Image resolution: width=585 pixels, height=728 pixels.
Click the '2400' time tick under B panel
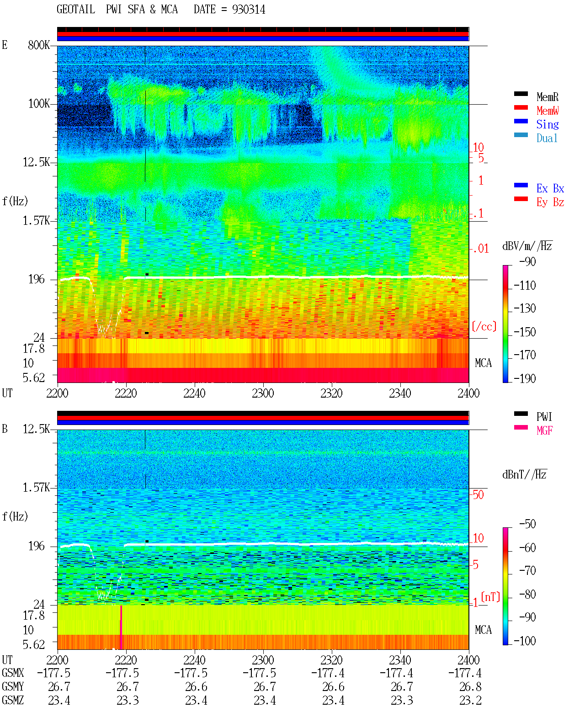tap(468, 660)
